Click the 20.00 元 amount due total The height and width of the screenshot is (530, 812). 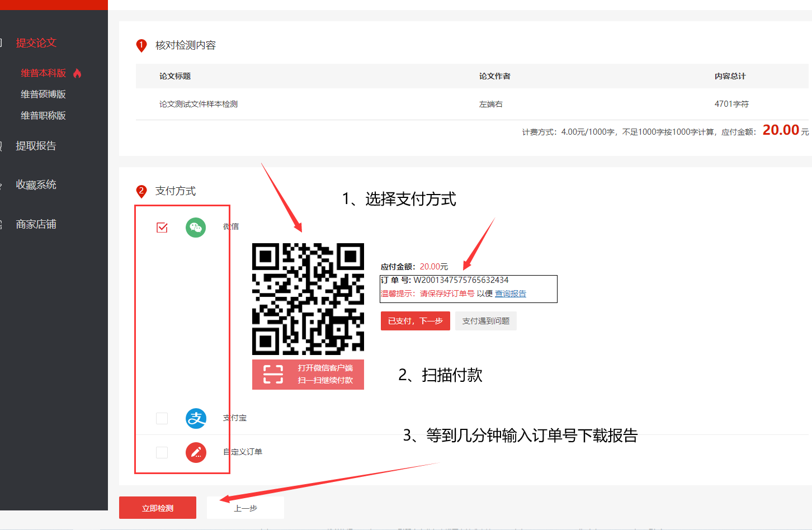[x=786, y=130]
